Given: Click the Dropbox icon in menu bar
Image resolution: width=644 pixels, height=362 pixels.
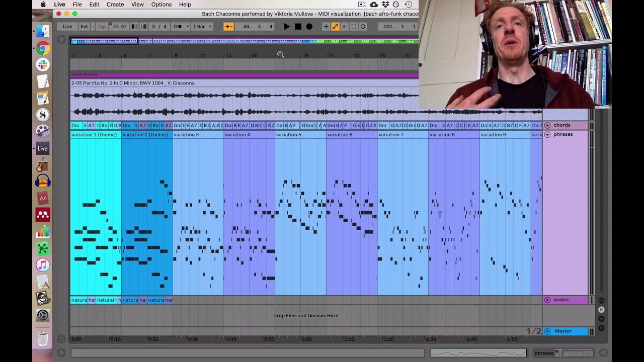Looking at the screenshot, I should coord(385,5).
